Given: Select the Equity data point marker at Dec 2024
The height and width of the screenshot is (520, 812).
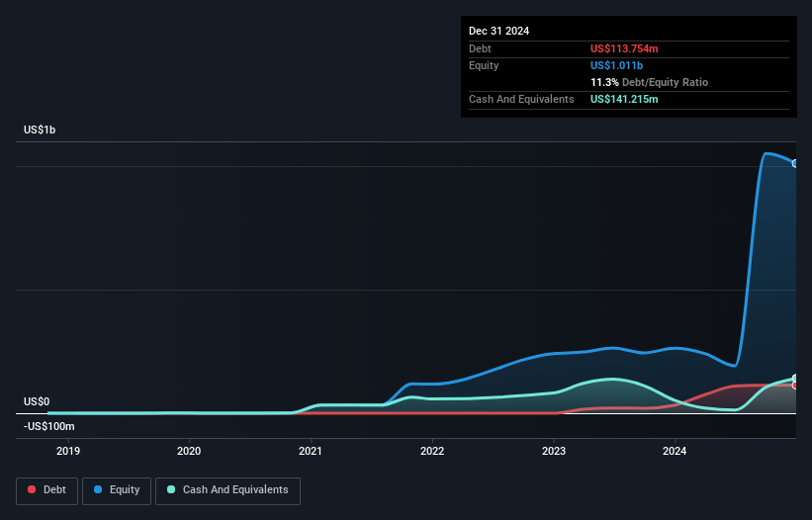Looking at the screenshot, I should [795, 163].
